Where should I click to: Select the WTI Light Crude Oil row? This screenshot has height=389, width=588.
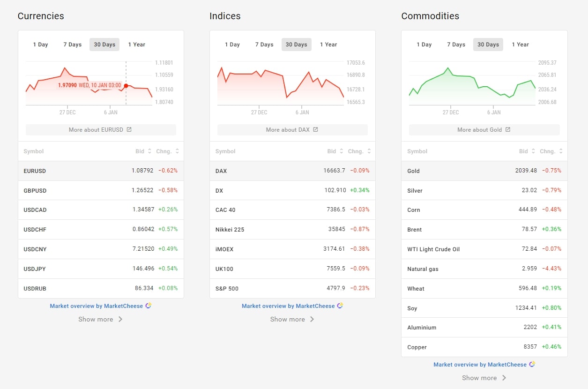(x=484, y=249)
